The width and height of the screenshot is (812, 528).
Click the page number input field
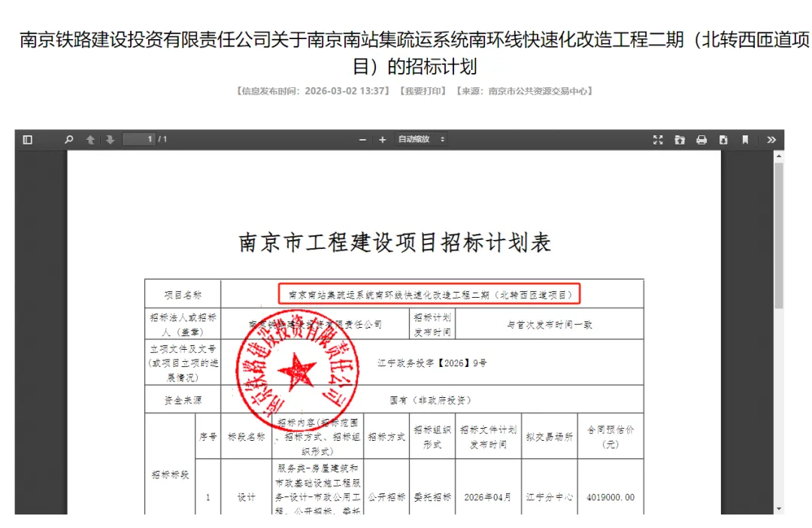(x=139, y=139)
